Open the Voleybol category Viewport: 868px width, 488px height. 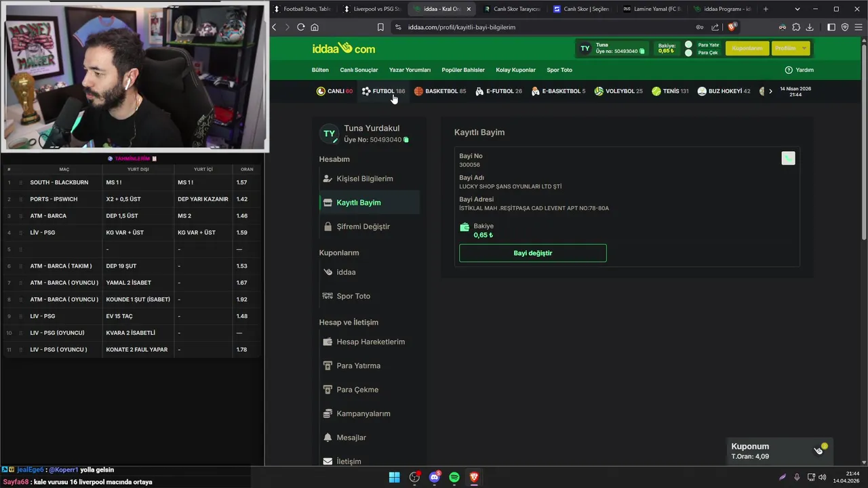(618, 91)
